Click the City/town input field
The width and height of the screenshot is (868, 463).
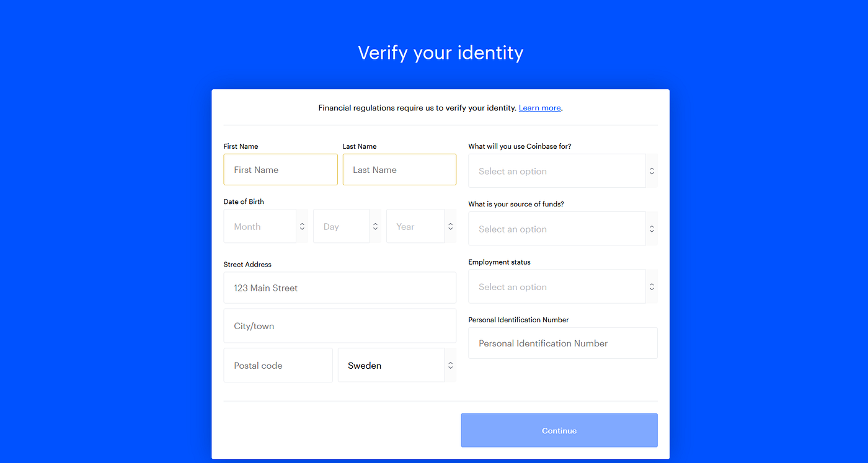(x=340, y=326)
